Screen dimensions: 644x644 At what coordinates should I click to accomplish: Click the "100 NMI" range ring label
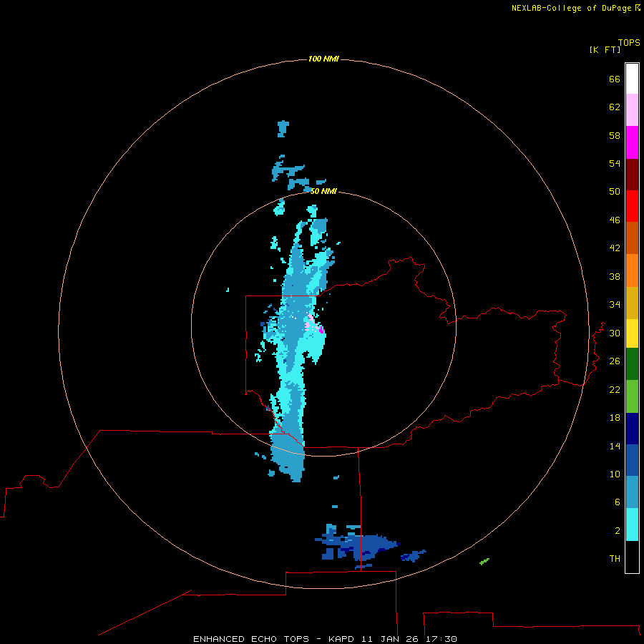[323, 59]
